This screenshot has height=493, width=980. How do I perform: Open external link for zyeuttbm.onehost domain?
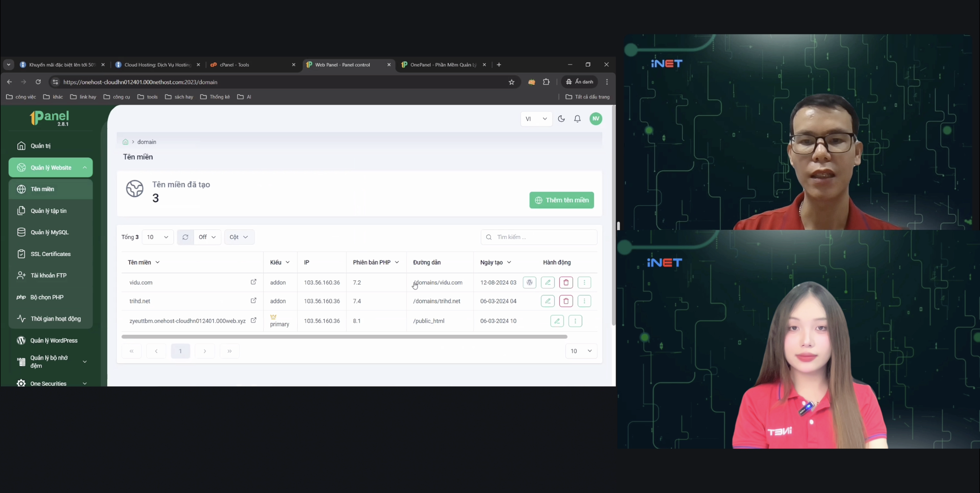(x=254, y=320)
